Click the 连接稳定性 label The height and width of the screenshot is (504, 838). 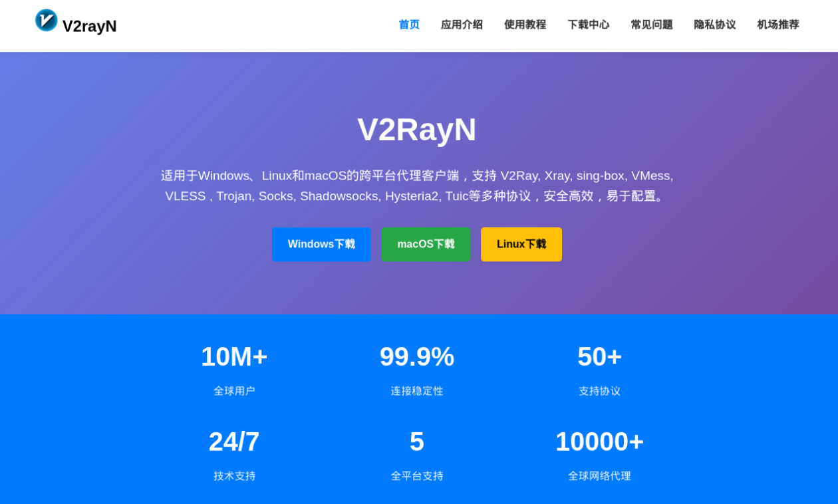tap(417, 391)
